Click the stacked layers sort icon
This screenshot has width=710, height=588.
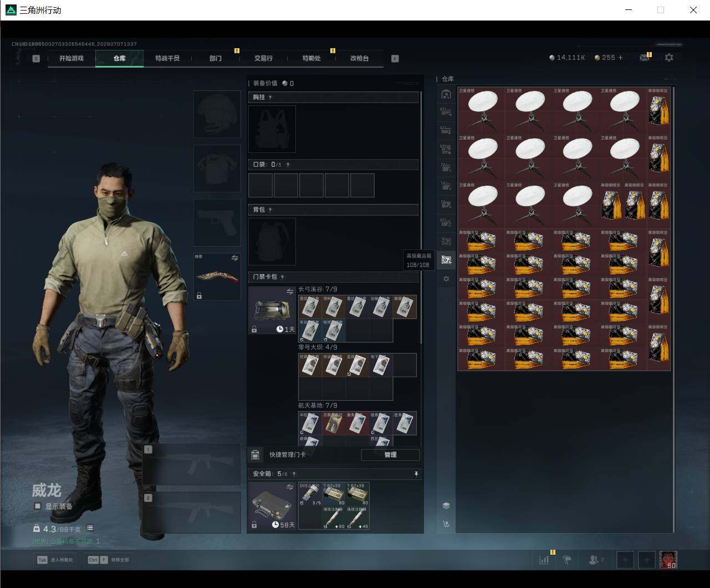click(446, 505)
